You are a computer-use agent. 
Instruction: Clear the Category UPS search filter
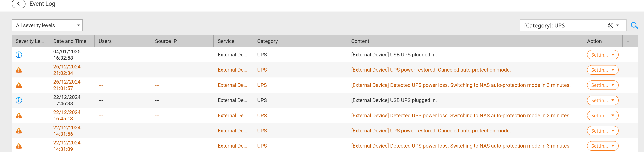(610, 25)
